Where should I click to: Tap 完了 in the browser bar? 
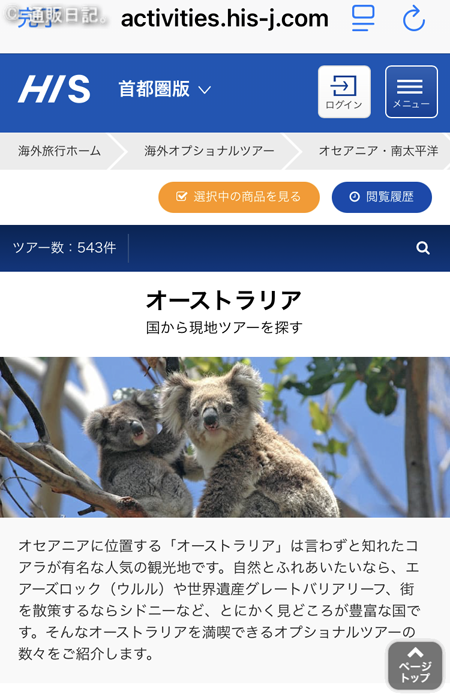click(x=35, y=19)
